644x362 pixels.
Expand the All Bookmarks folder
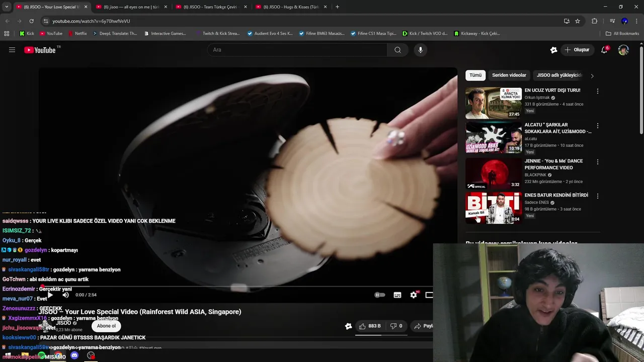(622, 34)
